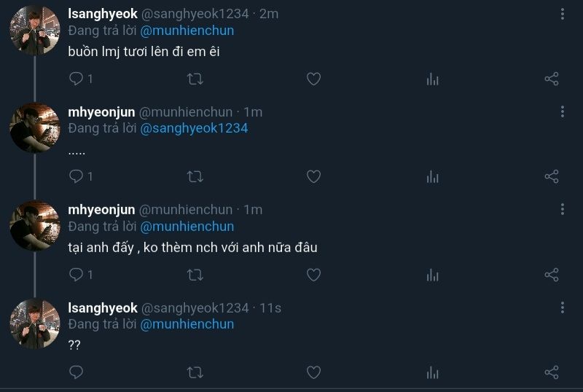The image size is (583, 392).
Task: View analytics for the first tweet
Action: (433, 79)
